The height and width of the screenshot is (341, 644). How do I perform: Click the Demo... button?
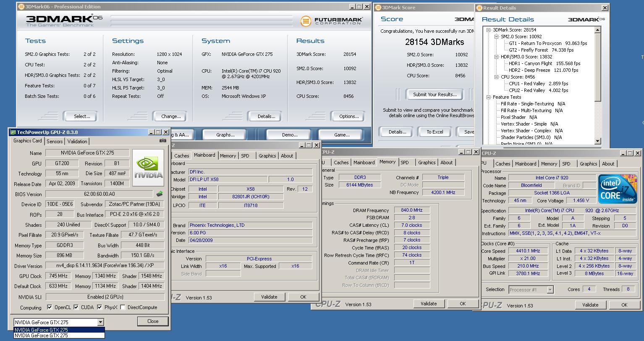(x=290, y=135)
